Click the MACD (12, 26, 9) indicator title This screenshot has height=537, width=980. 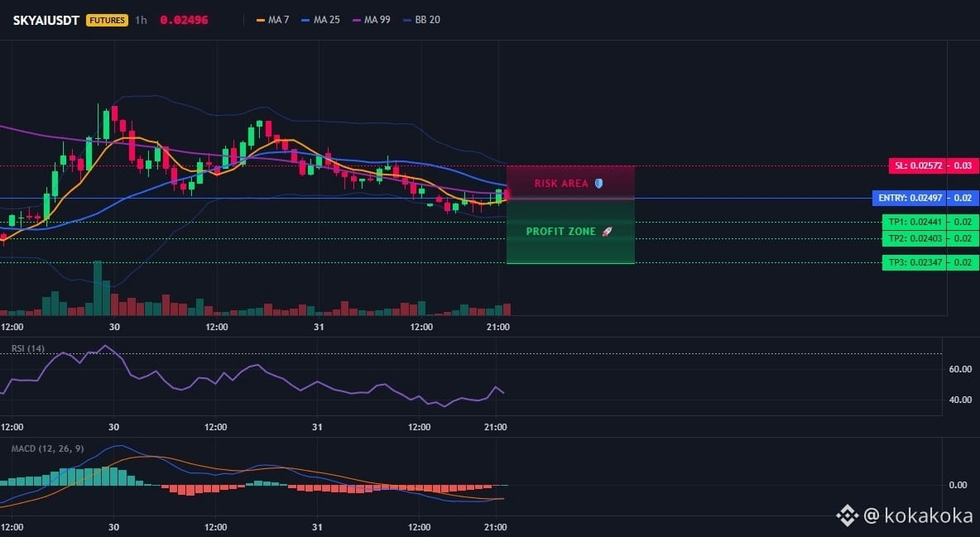[47, 448]
